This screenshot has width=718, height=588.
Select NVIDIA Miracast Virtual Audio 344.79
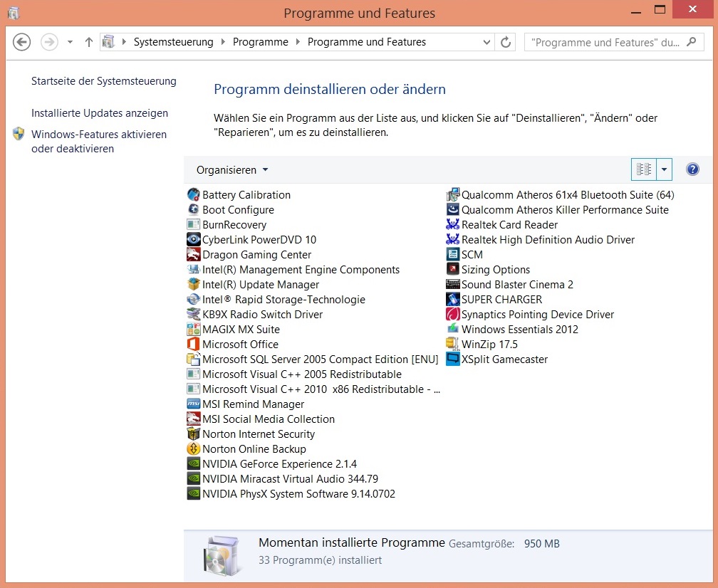click(x=283, y=478)
